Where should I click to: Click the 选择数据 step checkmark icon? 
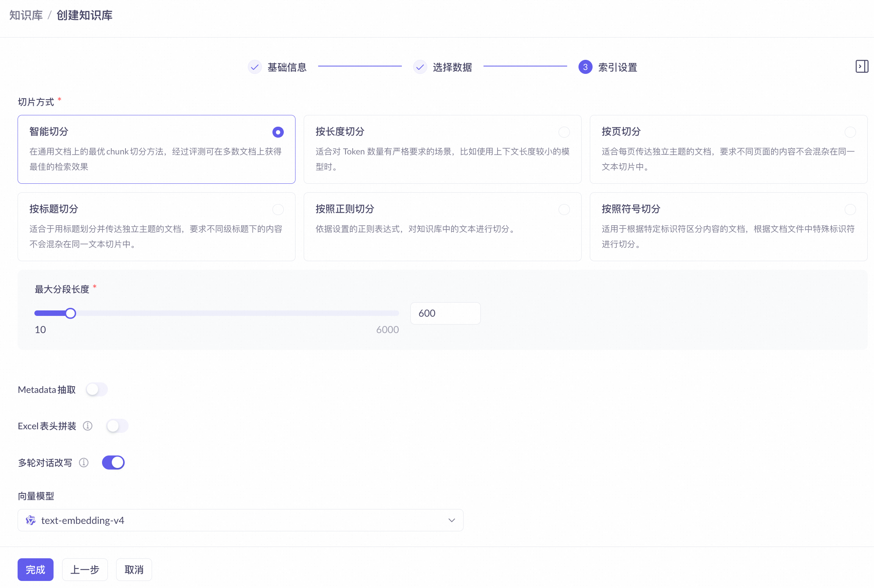pos(420,67)
